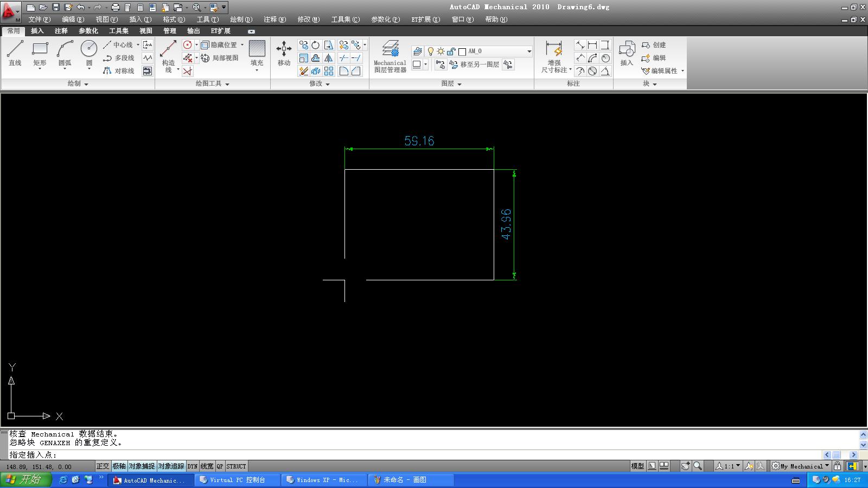This screenshot has height=488, width=868.
Task: Open Mechanical 图层管理器 layer manager
Action: point(390,56)
